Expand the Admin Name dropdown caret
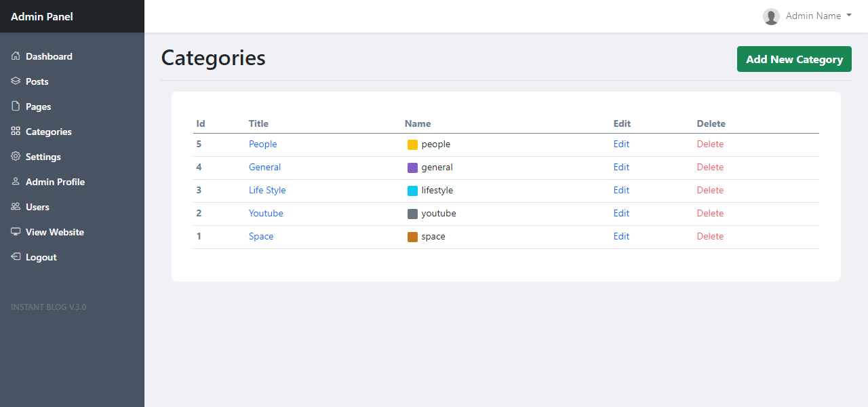 (x=849, y=16)
